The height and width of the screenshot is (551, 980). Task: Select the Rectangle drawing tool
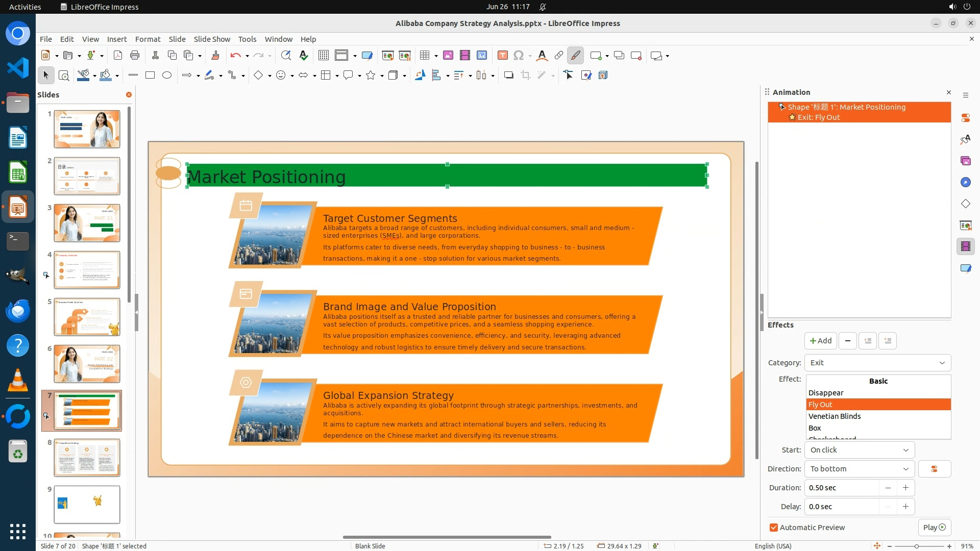click(x=150, y=76)
